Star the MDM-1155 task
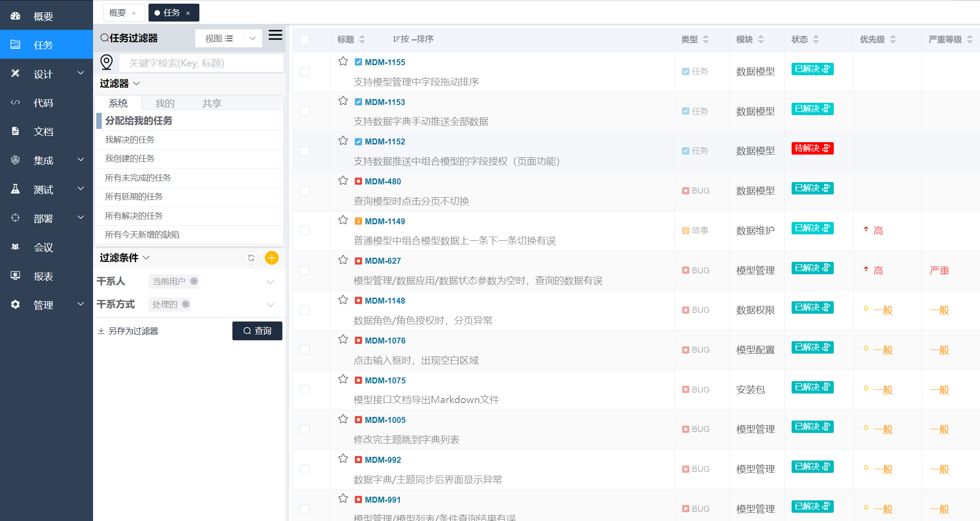The image size is (980, 521). [x=343, y=61]
